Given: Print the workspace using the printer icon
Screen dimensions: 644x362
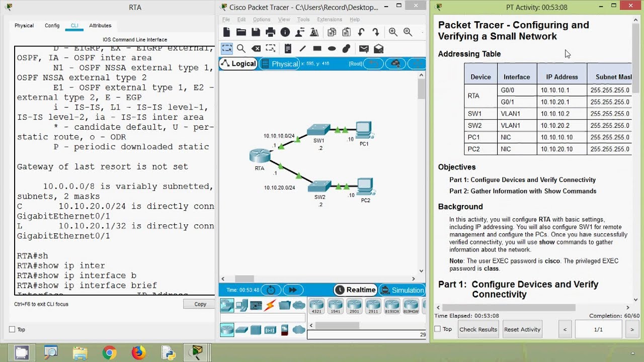Looking at the screenshot, I should pyautogui.click(x=270, y=32).
